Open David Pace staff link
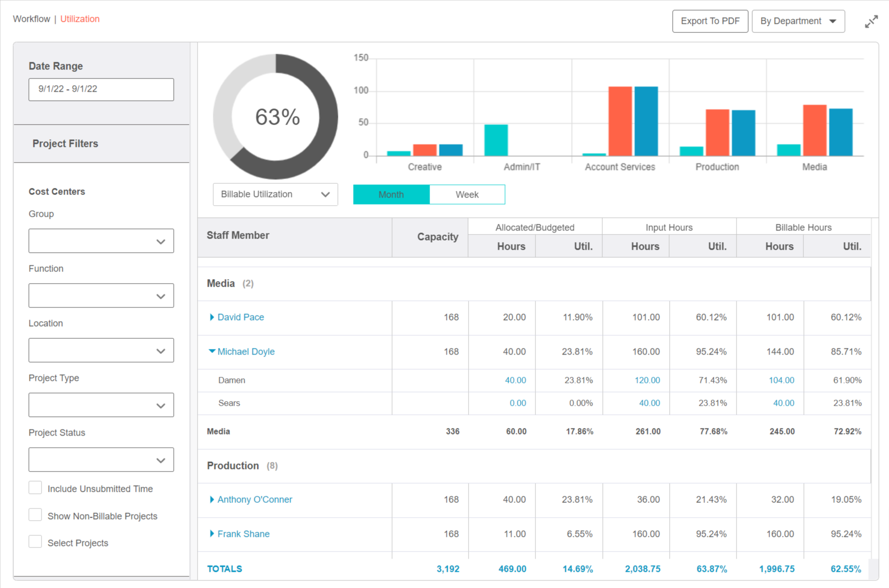 point(241,317)
